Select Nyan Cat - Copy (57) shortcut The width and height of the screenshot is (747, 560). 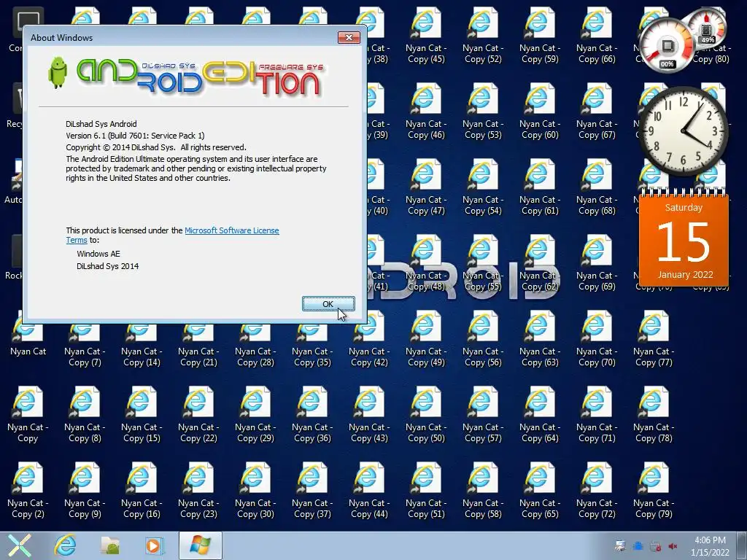pyautogui.click(x=483, y=415)
